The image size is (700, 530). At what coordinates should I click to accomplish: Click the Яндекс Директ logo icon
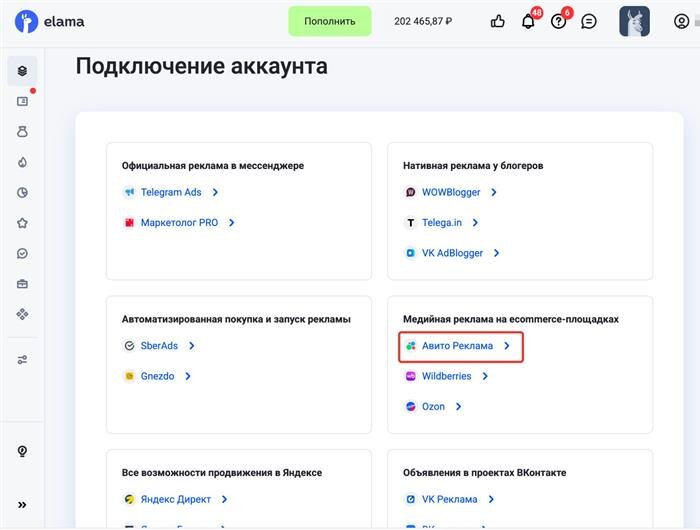pos(129,499)
